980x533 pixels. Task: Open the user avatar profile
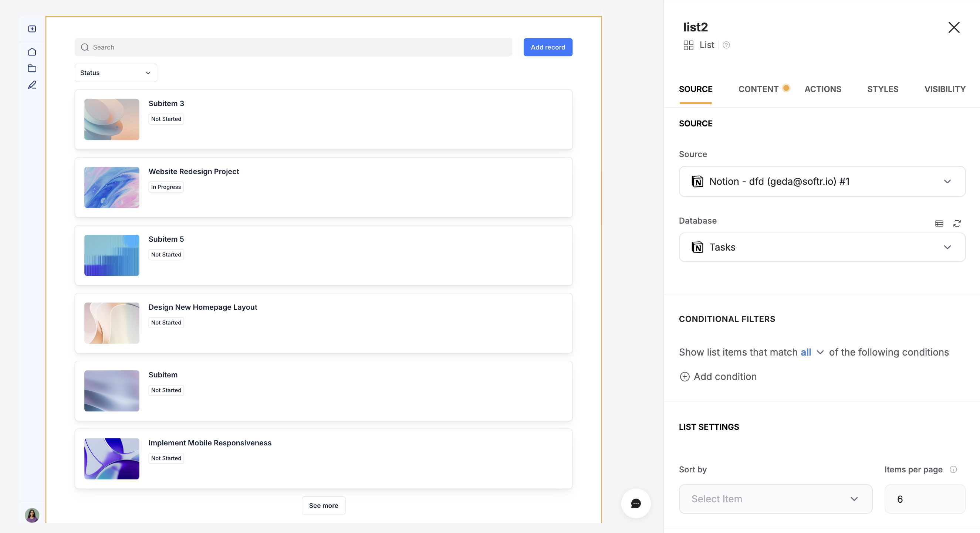click(32, 515)
